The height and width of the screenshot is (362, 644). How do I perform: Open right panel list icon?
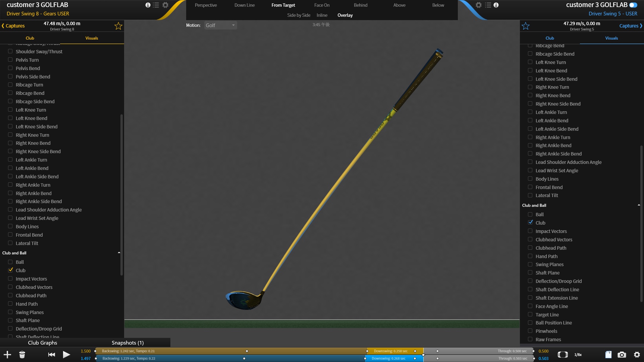coord(488,5)
